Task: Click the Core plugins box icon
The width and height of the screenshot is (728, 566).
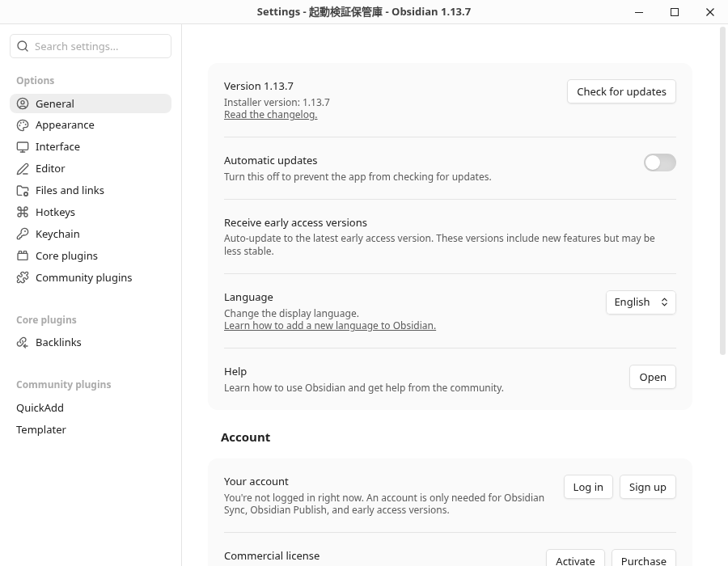Action: click(x=23, y=256)
